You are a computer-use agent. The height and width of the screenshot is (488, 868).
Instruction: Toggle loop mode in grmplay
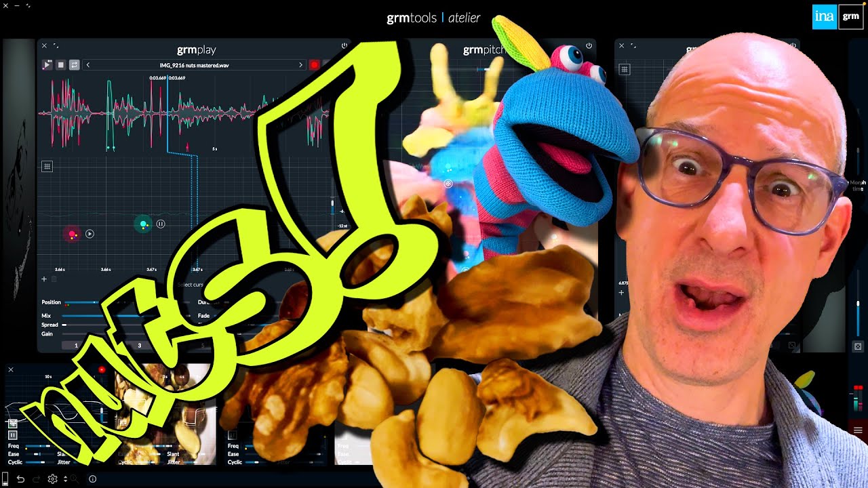75,65
